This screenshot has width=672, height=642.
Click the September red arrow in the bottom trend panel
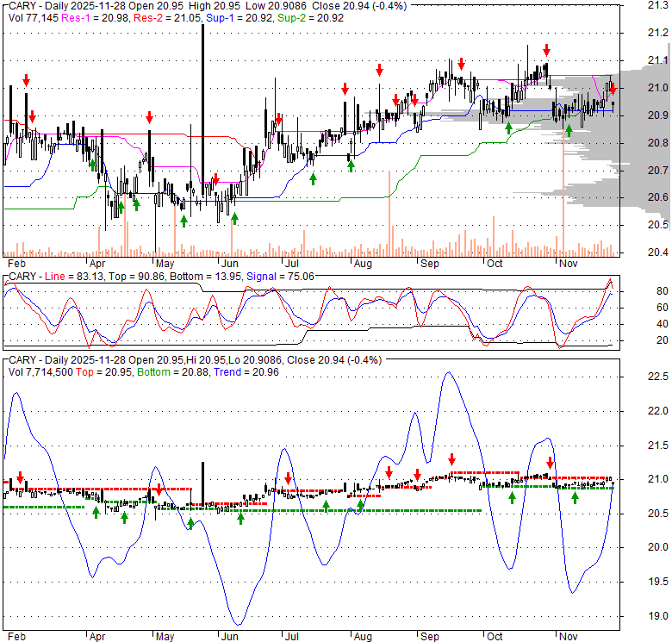(x=451, y=458)
